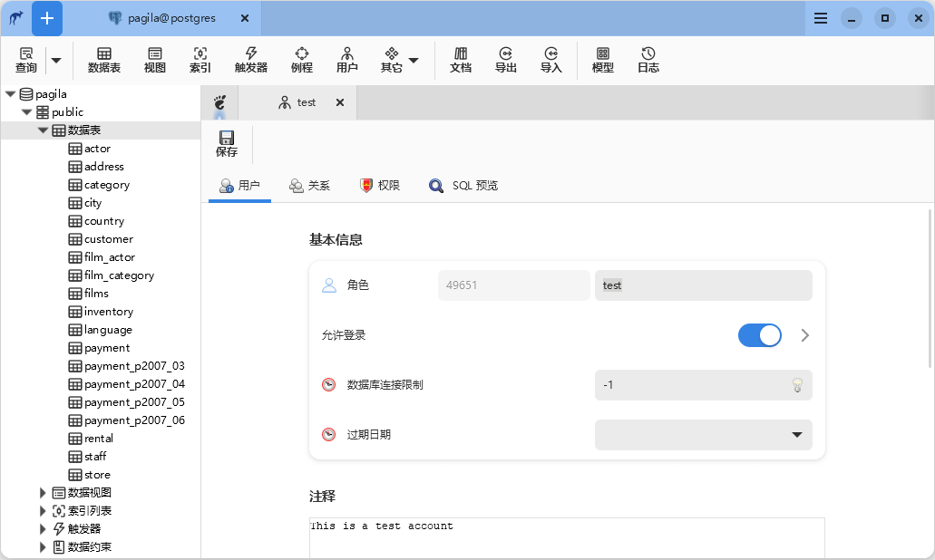
Task: Collapse the public schema node
Action: point(26,111)
